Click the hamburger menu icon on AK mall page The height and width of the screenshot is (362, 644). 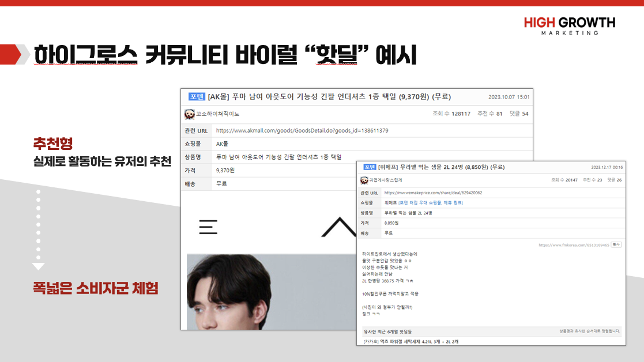pos(208,227)
